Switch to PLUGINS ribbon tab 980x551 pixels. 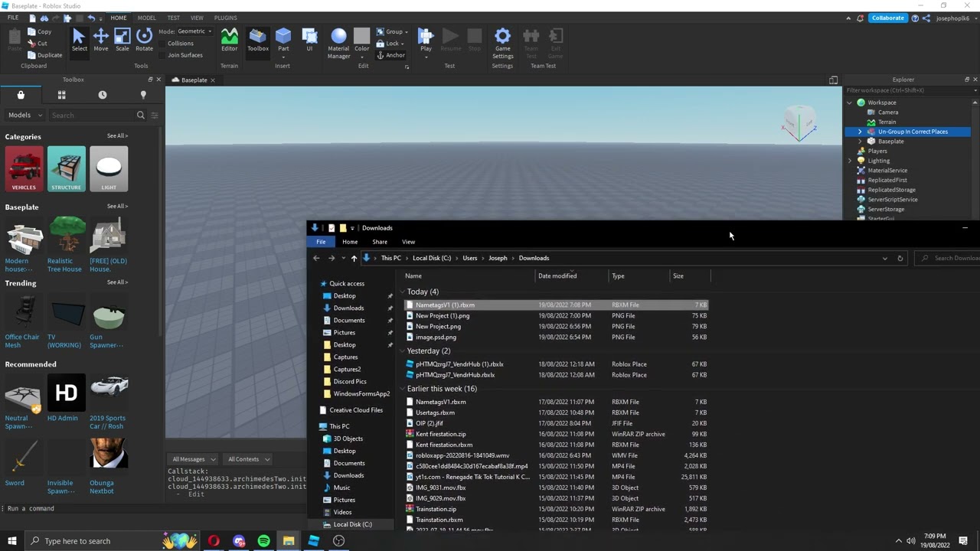click(x=225, y=18)
